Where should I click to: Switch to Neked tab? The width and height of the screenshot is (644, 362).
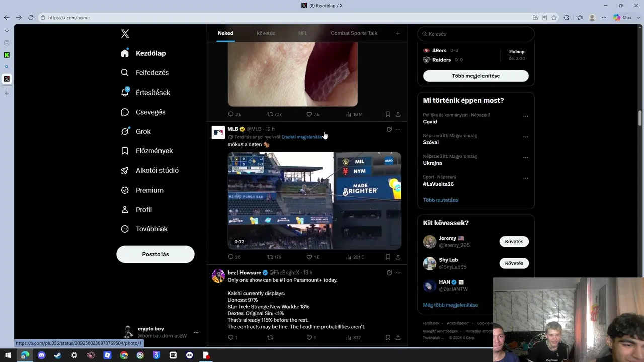tap(225, 33)
